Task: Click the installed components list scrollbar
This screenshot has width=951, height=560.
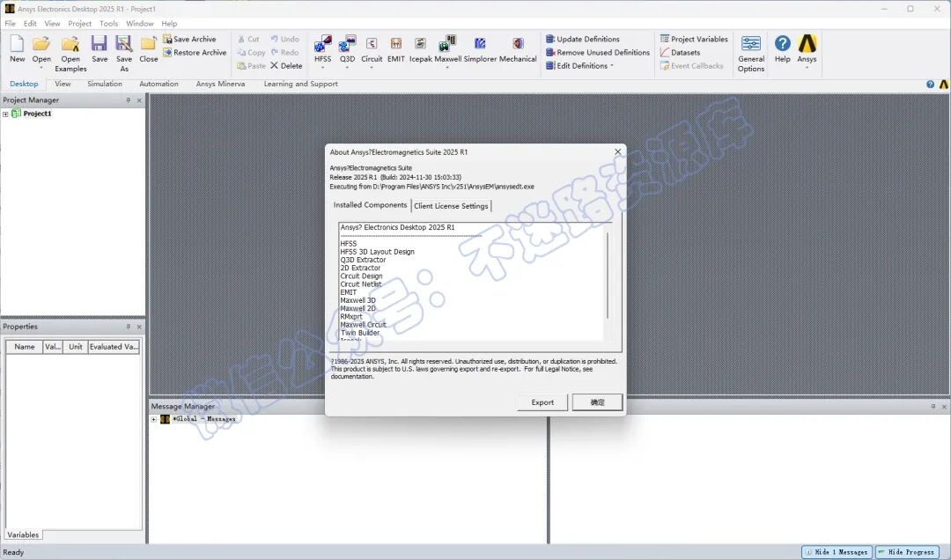Action: click(608, 276)
